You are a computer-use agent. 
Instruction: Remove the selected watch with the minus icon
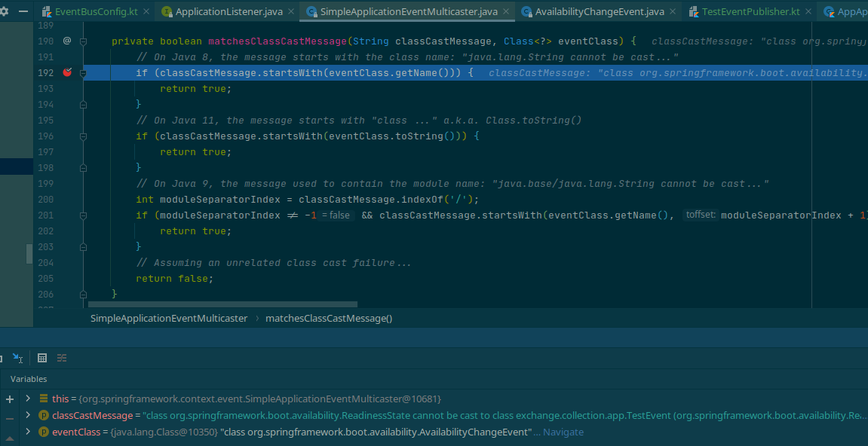(x=9, y=419)
